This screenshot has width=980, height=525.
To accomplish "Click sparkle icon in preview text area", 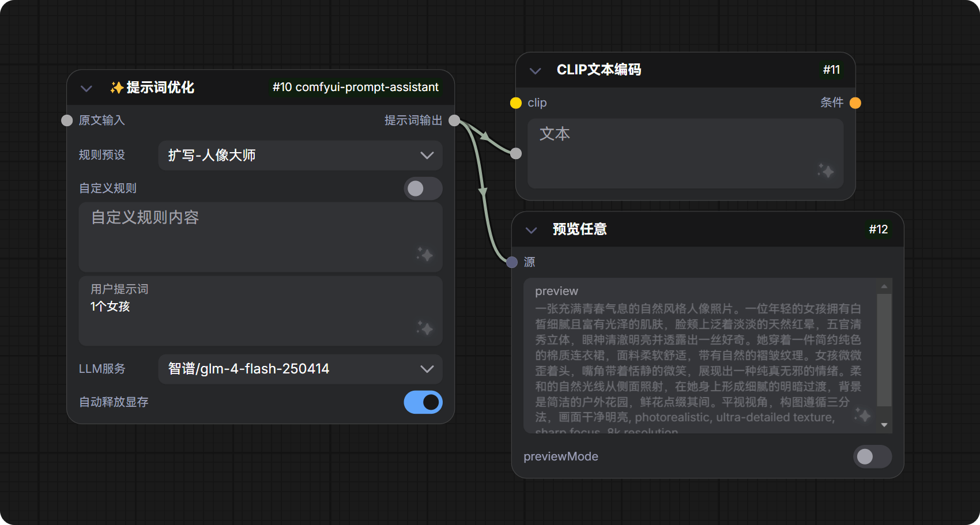I will pyautogui.click(x=862, y=414).
